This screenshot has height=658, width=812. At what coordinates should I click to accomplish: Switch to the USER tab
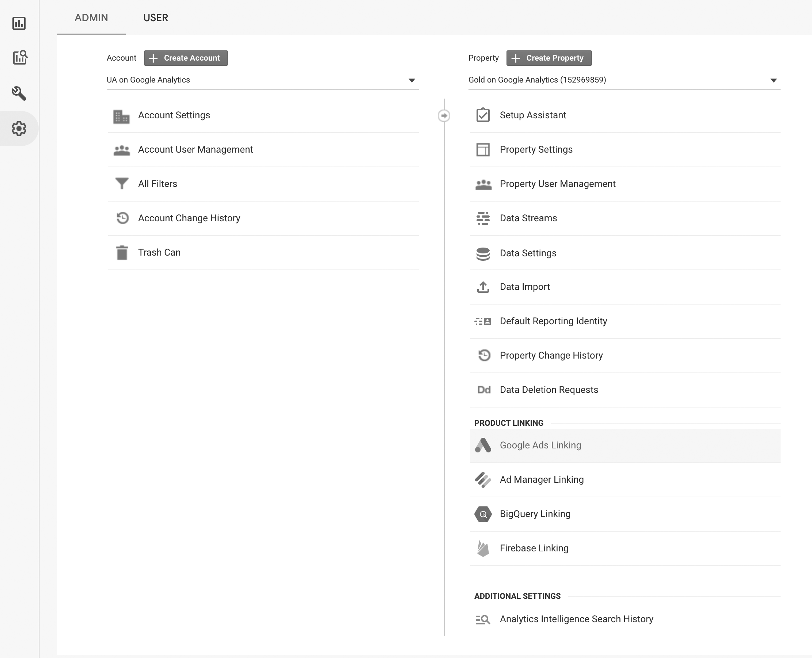[x=156, y=18]
